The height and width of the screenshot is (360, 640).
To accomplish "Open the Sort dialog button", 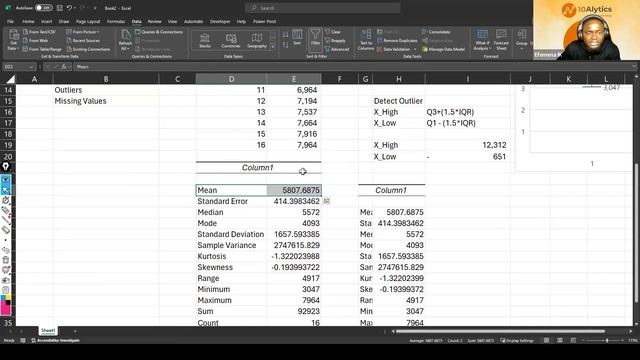I will coord(297,38).
